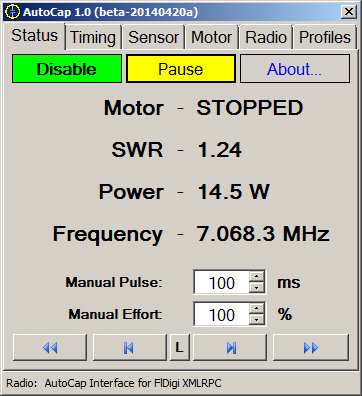Increase Manual Effort with up arrow
The width and height of the screenshot is (362, 396).
coord(257,308)
